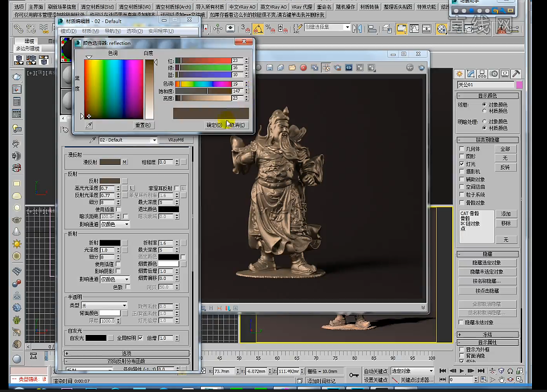Click the red clear icon in render window
547x392 pixels.
304,68
